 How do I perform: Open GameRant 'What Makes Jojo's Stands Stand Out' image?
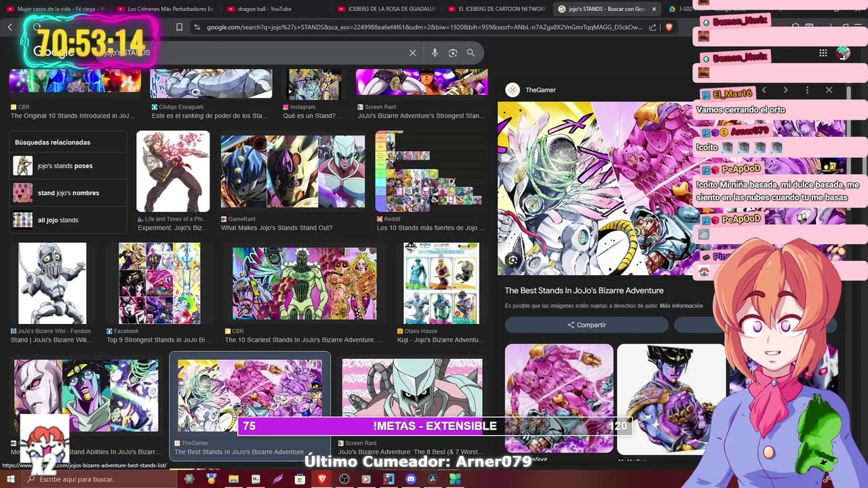(x=292, y=171)
